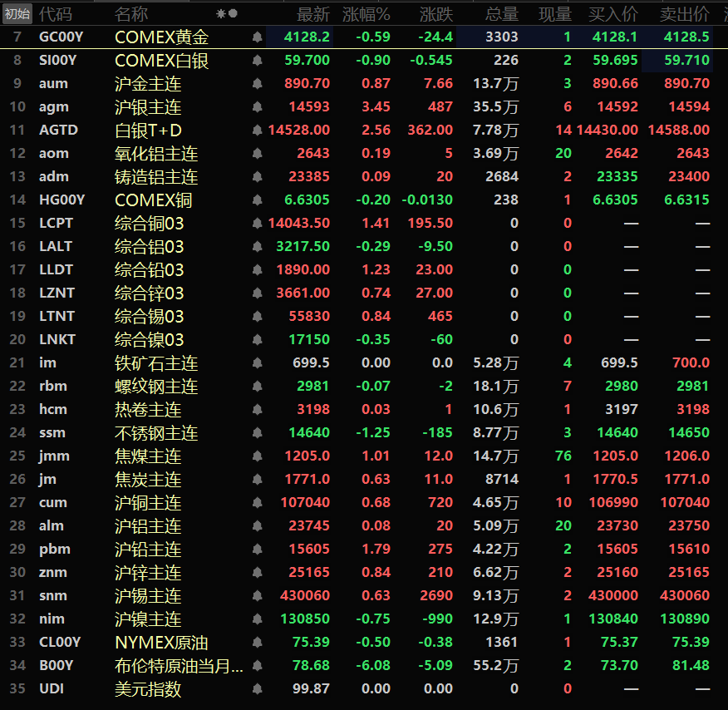The image size is (728, 710).
Task: Set alert bell on 沪金主连 row
Action: (x=258, y=84)
